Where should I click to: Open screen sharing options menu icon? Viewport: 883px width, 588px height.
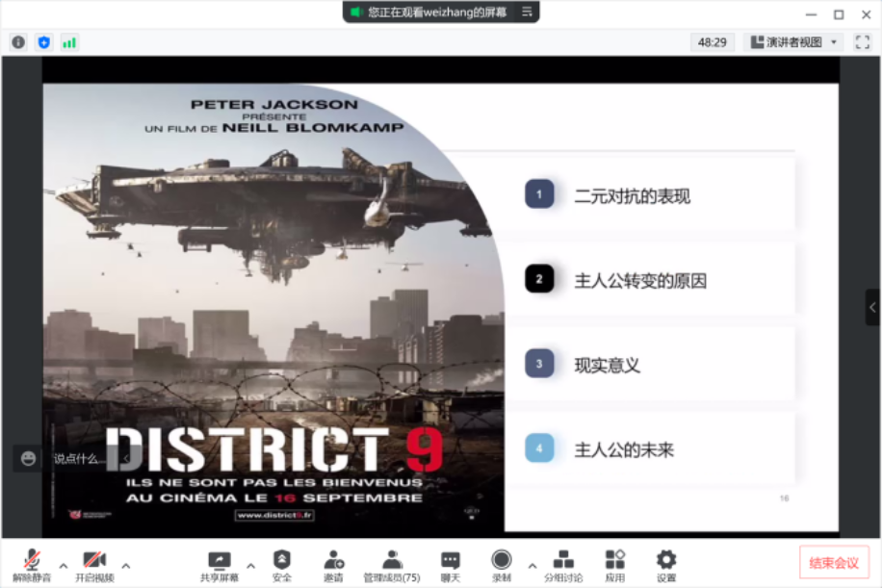(x=527, y=12)
